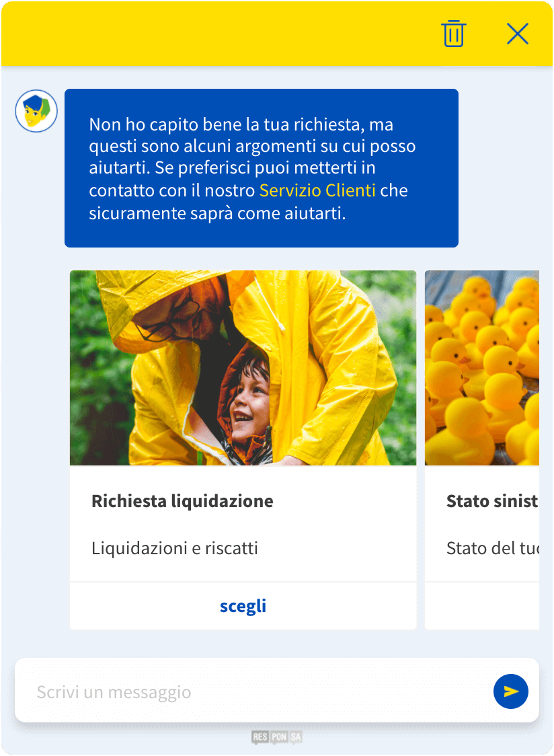Screen dimensions: 554x756
Task: Click the Stato sinistro card title
Action: [x=492, y=501]
